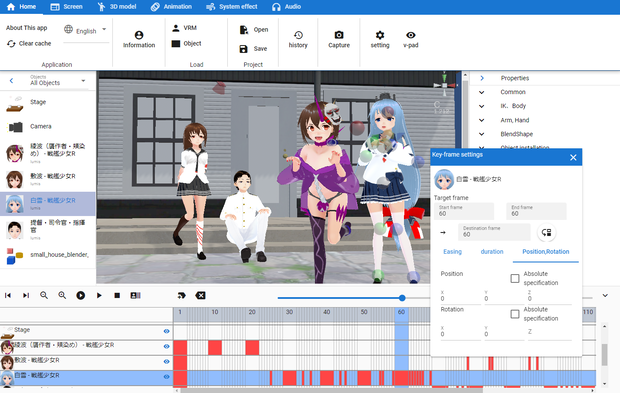620x393 pixels.
Task: Delete key-frame with the X icon
Action: [200, 295]
